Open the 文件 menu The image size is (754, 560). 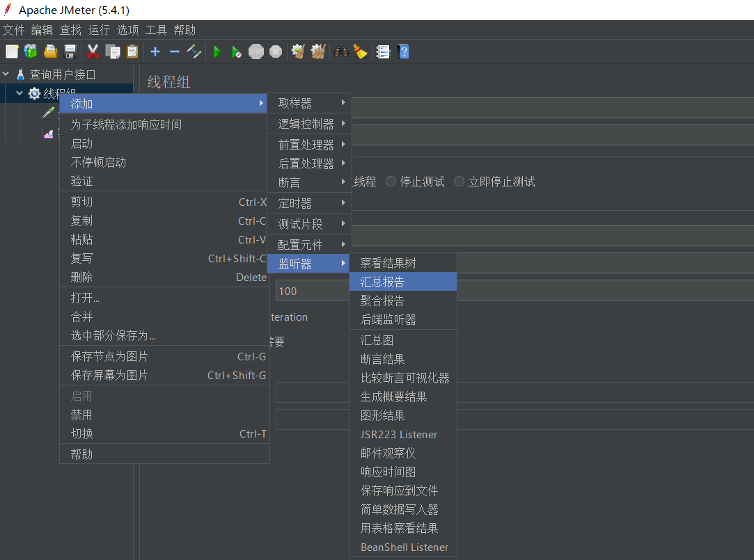coord(13,30)
